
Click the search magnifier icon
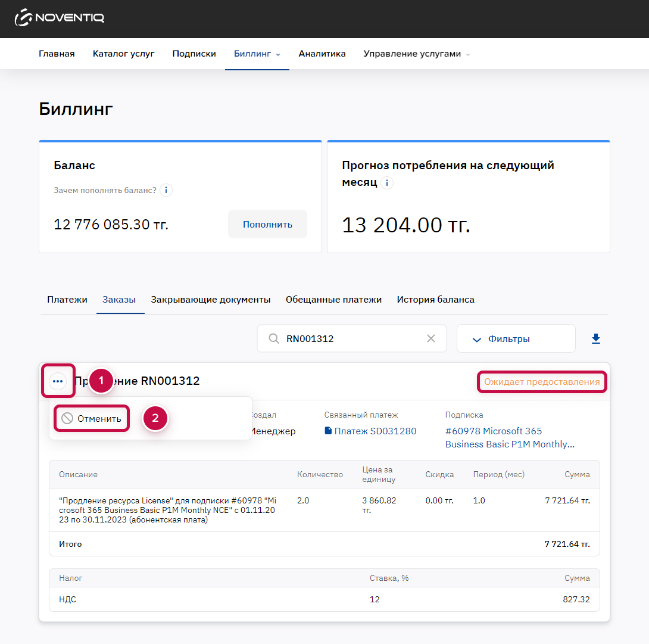273,339
